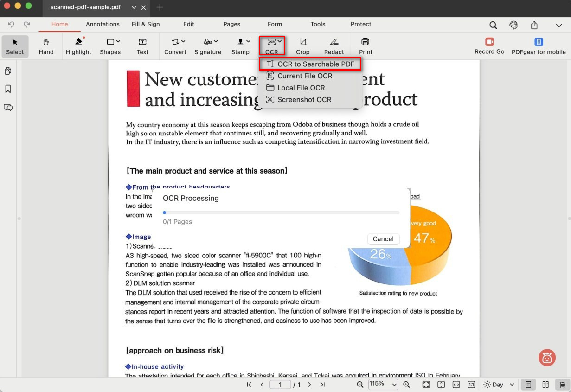Toggle continuous scrolling view
Viewport: 571px width, 392px height.
(562, 385)
